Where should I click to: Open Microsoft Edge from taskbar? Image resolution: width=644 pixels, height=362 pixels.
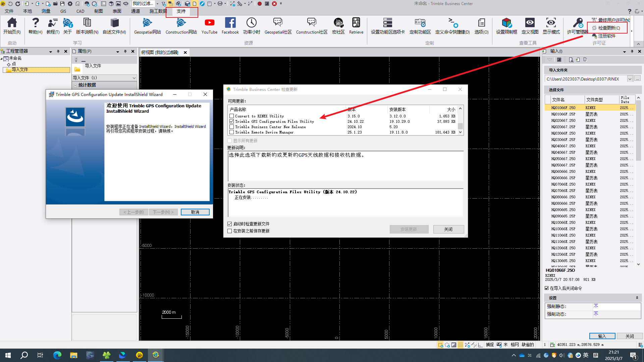[57, 355]
